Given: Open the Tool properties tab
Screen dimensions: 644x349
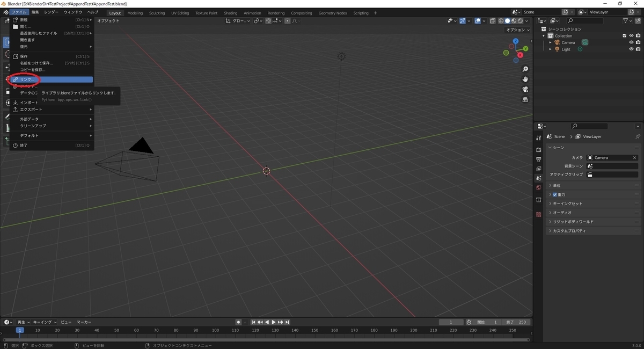Looking at the screenshot, I should click(539, 138).
